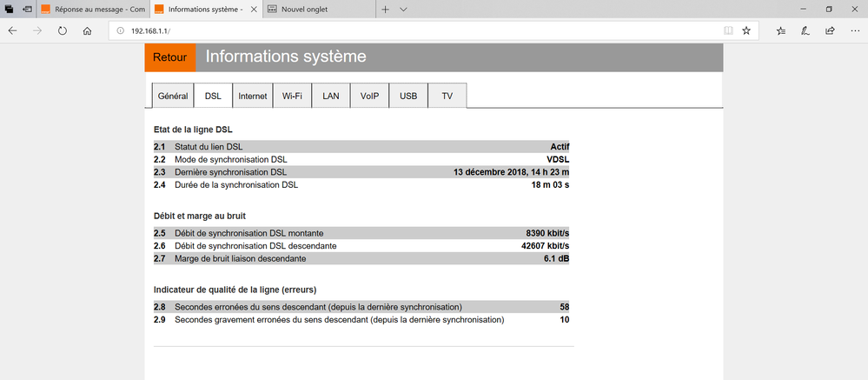Open the favorites hub list

781,30
